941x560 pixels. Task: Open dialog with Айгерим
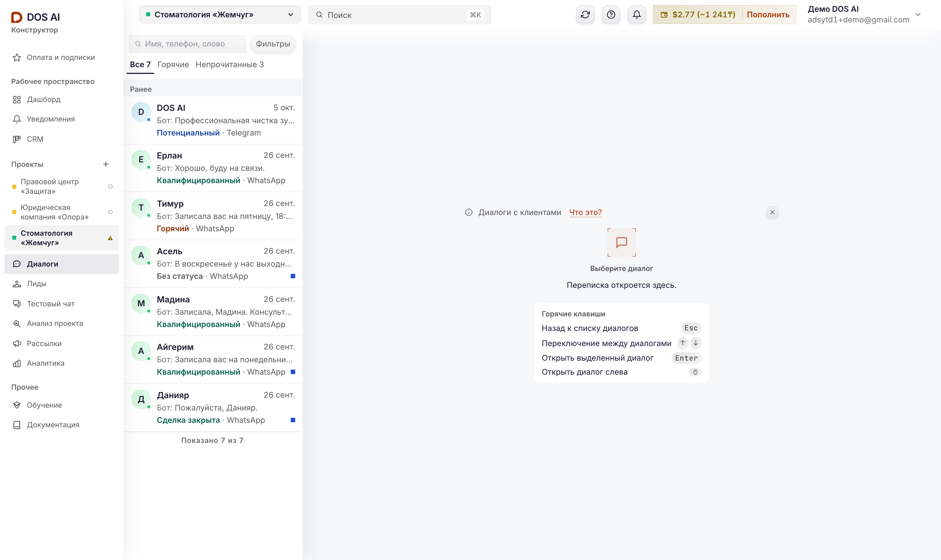pos(213,360)
